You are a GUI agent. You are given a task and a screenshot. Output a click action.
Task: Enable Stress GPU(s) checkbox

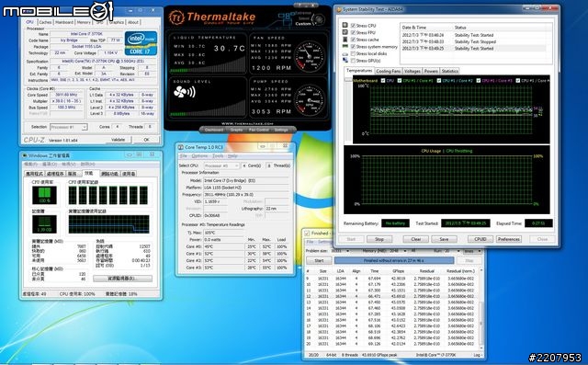pos(353,61)
